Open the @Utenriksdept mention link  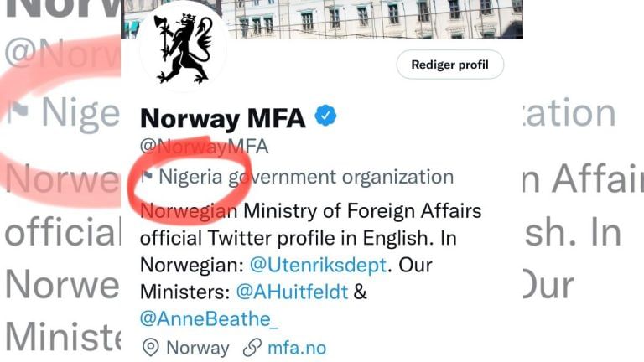click(318, 265)
